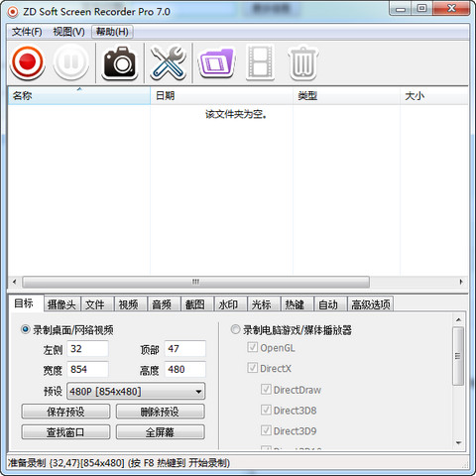Open the 480P [854x480] preset dropdown
The height and width of the screenshot is (476, 476).
pyautogui.click(x=136, y=392)
